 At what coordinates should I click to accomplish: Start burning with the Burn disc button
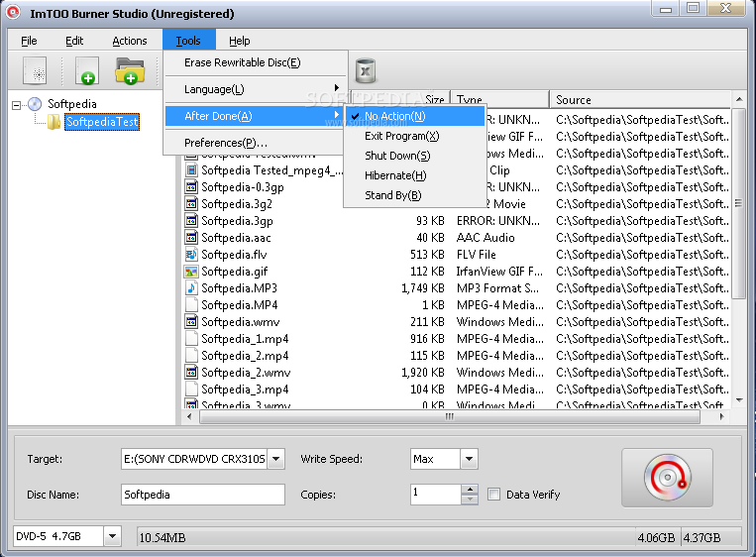667,478
